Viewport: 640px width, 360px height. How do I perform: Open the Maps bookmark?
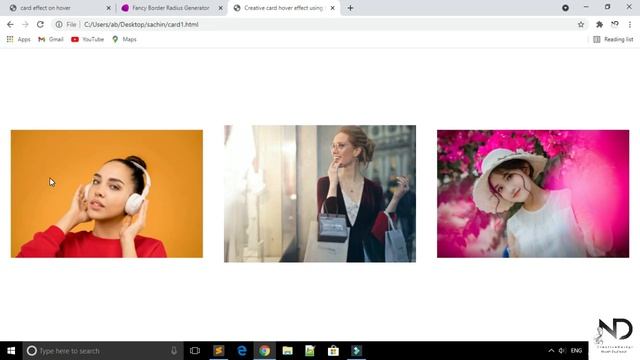[x=124, y=39]
